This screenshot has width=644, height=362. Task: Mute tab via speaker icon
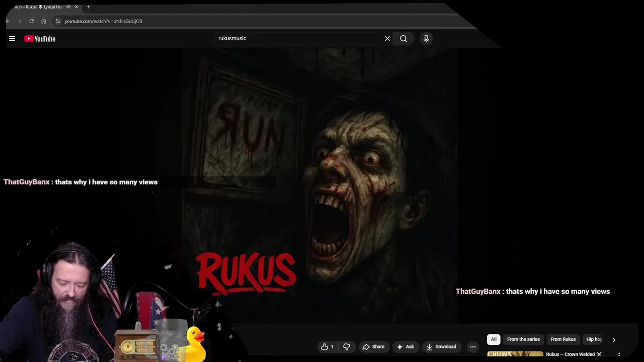click(68, 7)
